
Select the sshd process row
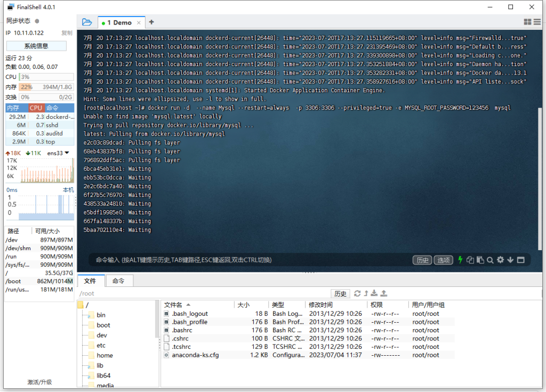coord(40,125)
